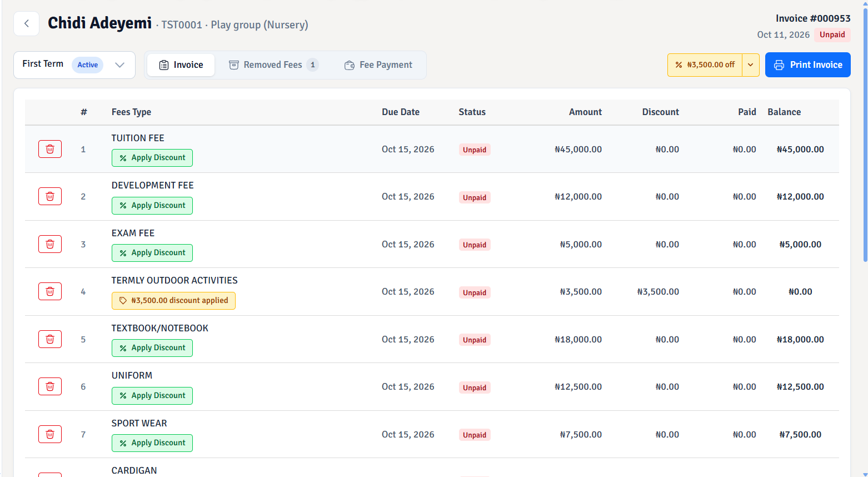Image resolution: width=868 pixels, height=477 pixels.
Task: Click the ₦3,500.00 discount cell for outdoor activities
Action: (x=658, y=291)
